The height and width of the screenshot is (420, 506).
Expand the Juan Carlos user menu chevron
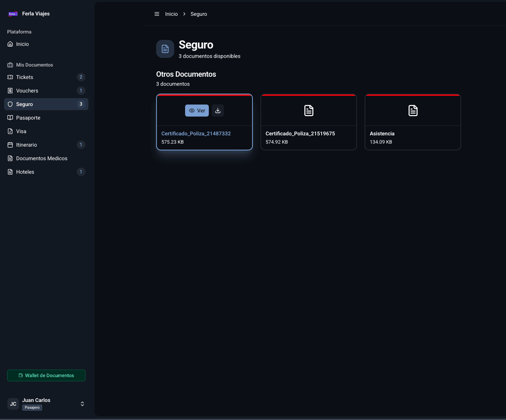click(82, 404)
